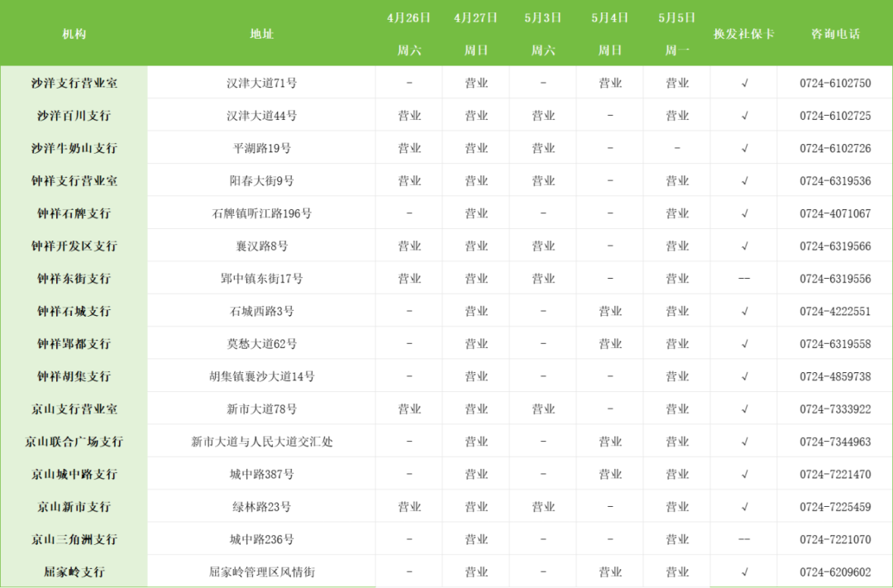Click phone number 0724-7221070
Image resolution: width=893 pixels, height=588 pixels.
click(835, 539)
